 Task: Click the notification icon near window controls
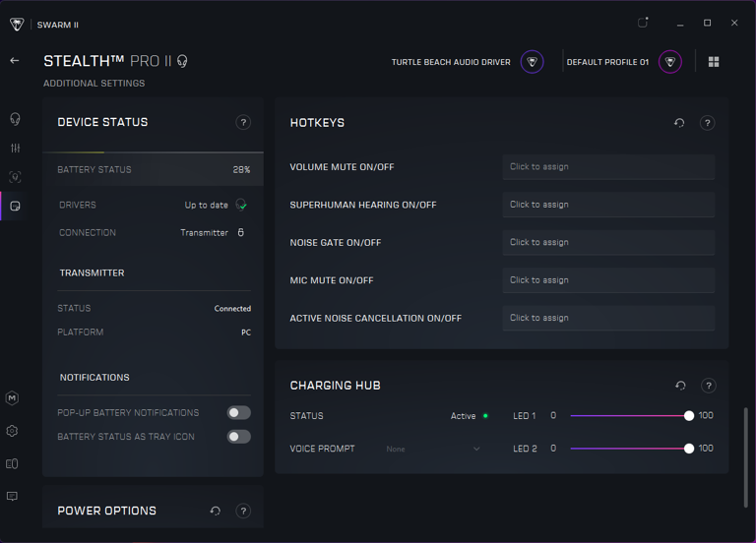(643, 23)
